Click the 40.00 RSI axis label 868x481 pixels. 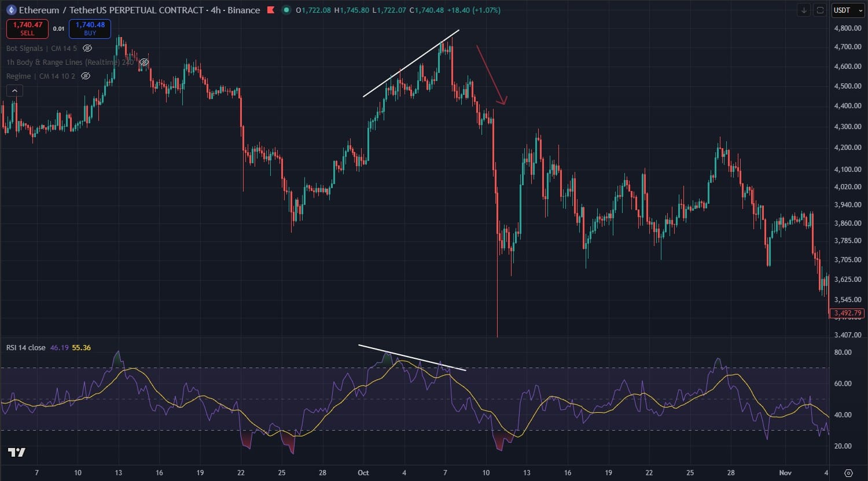click(843, 414)
